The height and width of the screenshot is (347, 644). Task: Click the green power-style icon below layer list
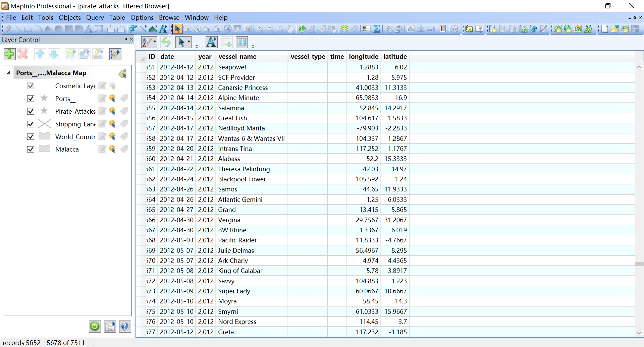click(x=95, y=326)
